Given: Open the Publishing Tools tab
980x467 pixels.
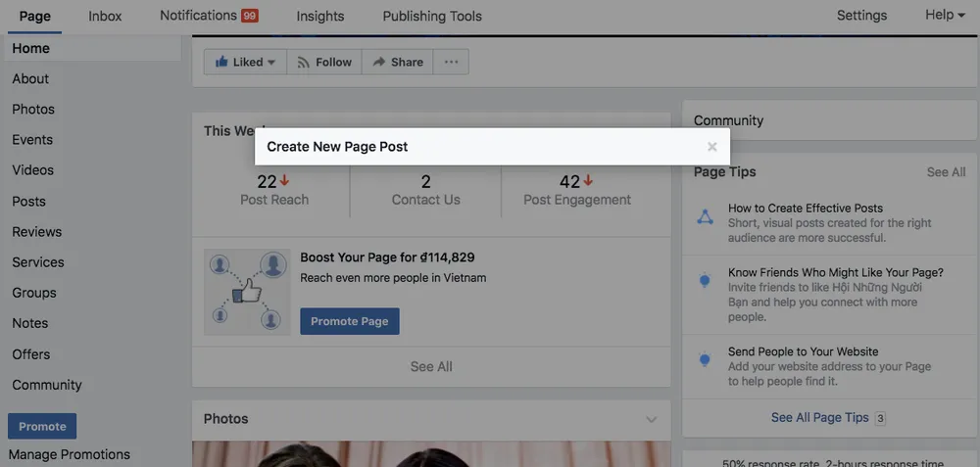Looking at the screenshot, I should (432, 16).
